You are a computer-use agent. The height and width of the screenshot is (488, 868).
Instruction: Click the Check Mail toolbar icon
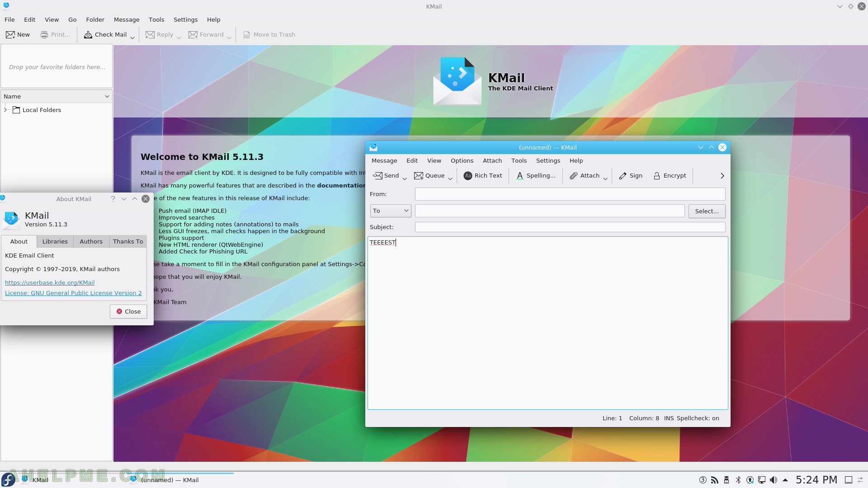pyautogui.click(x=88, y=35)
